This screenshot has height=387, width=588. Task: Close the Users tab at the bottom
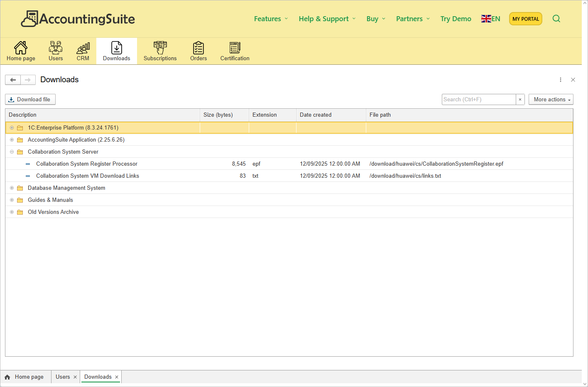pos(75,377)
